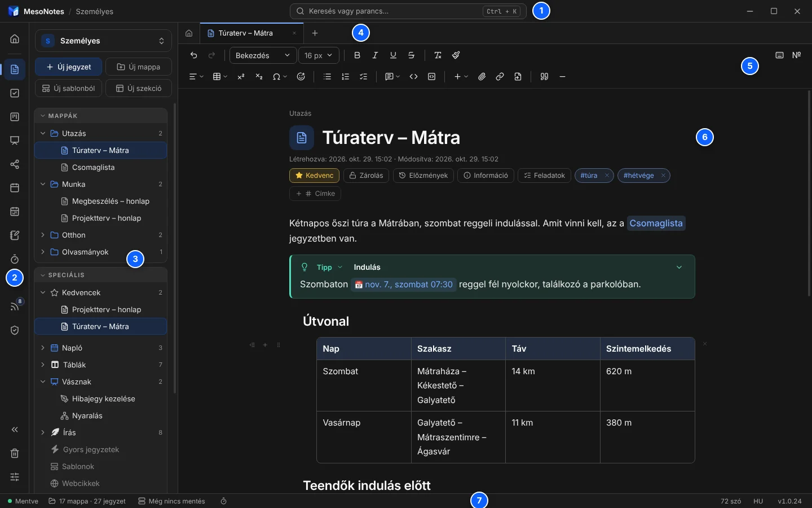Attach a file with the paperclip icon

(482, 77)
